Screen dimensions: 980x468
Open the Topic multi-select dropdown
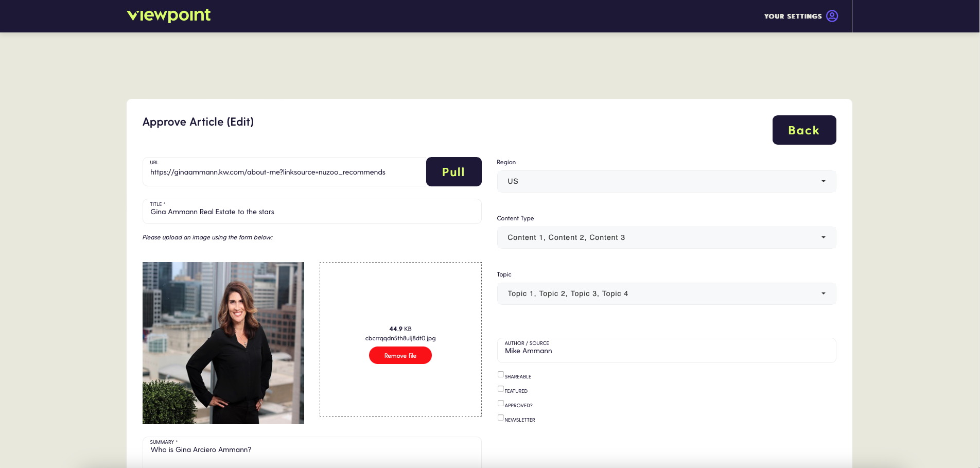pyautogui.click(x=666, y=293)
